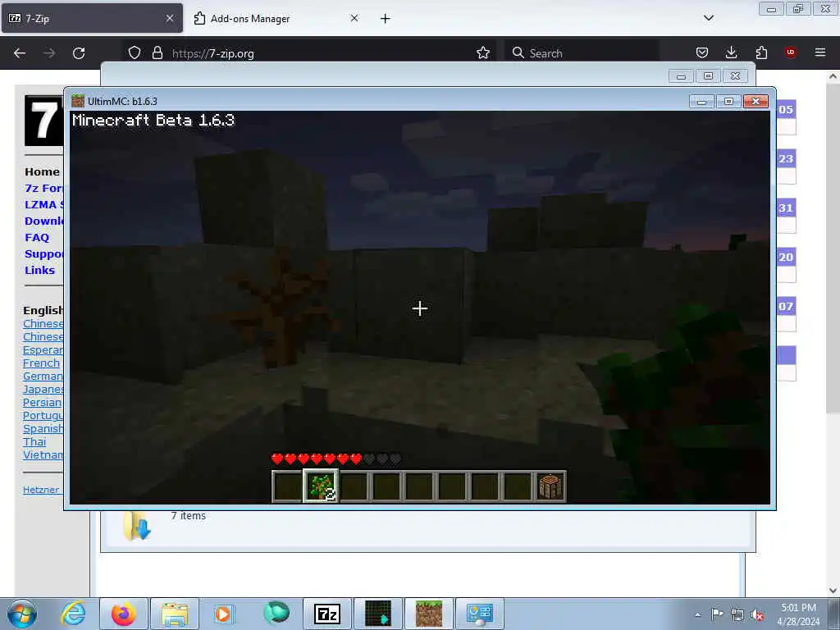Open the Firefox hamburger menu

pos(820,52)
